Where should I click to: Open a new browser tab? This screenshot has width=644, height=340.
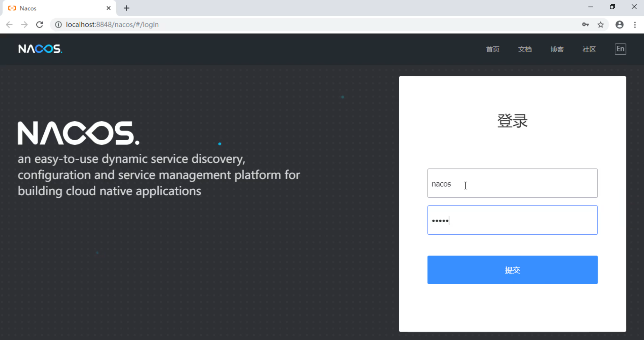click(x=126, y=8)
